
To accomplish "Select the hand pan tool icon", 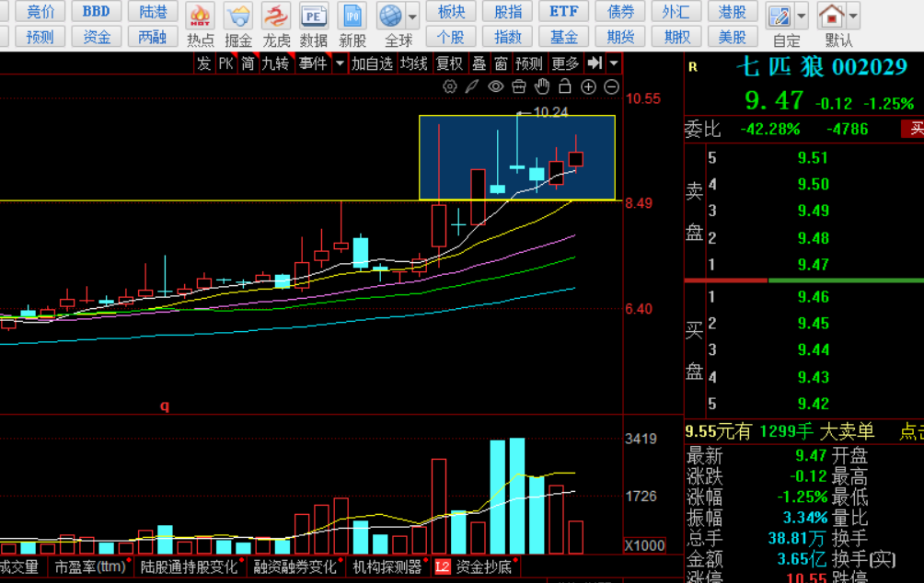I will tap(542, 87).
